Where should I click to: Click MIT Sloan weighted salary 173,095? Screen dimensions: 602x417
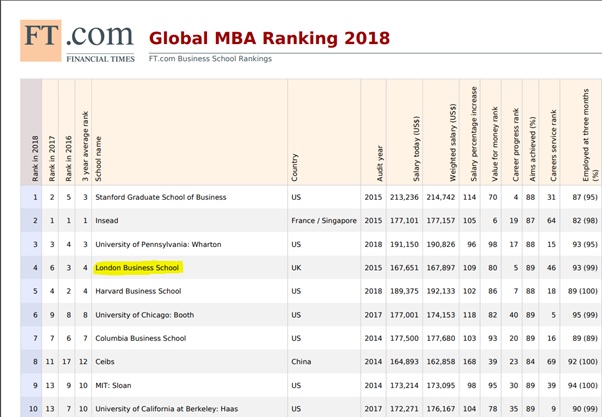[x=441, y=386]
